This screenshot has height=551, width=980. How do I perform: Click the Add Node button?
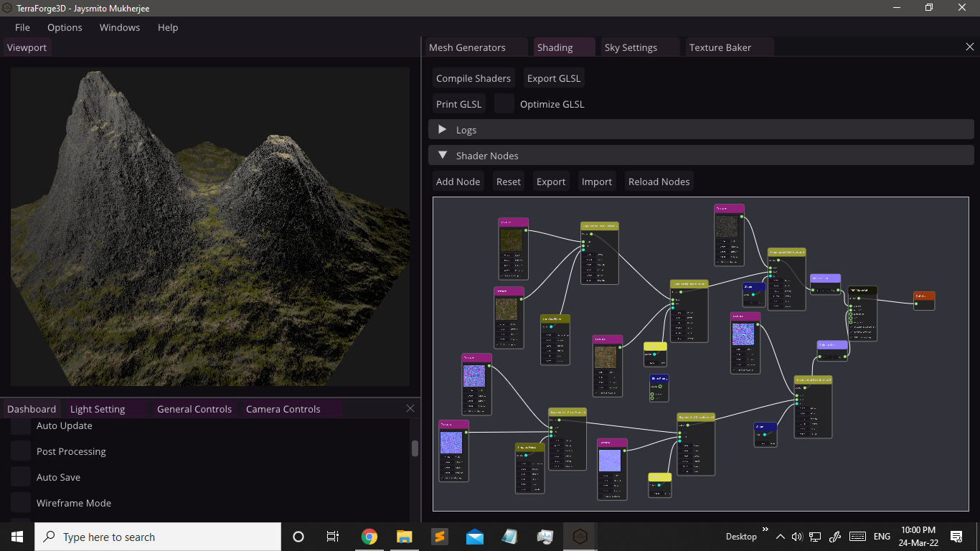pos(458,182)
